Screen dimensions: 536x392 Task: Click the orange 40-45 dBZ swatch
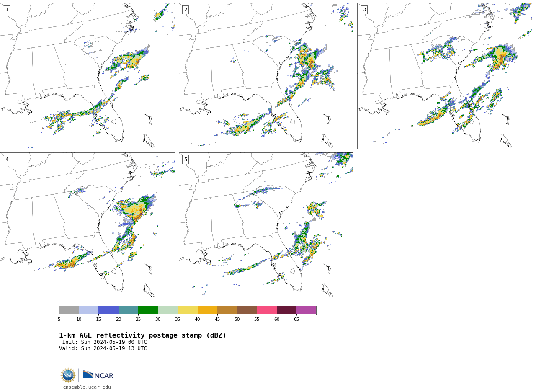coord(207,310)
